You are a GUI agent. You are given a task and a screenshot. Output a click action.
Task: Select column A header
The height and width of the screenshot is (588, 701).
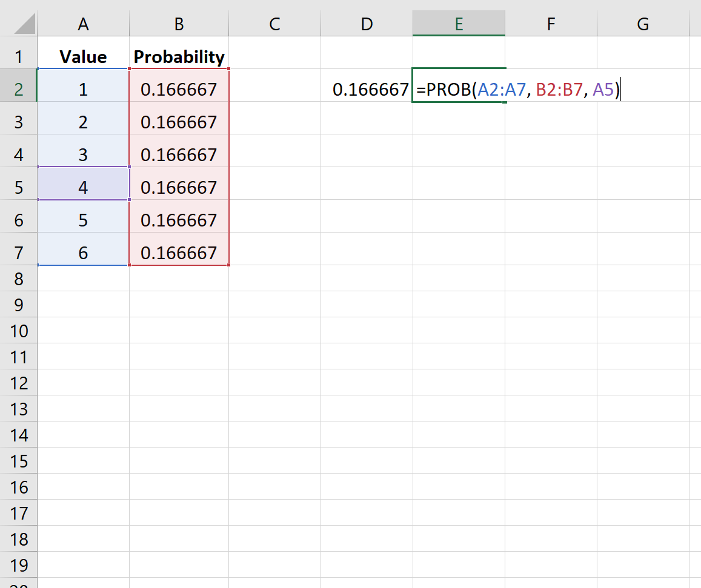tap(83, 24)
